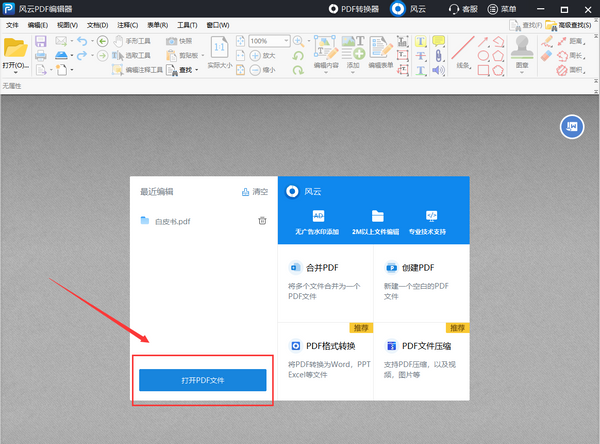Click the edit form icon (编辑表单)

381,52
